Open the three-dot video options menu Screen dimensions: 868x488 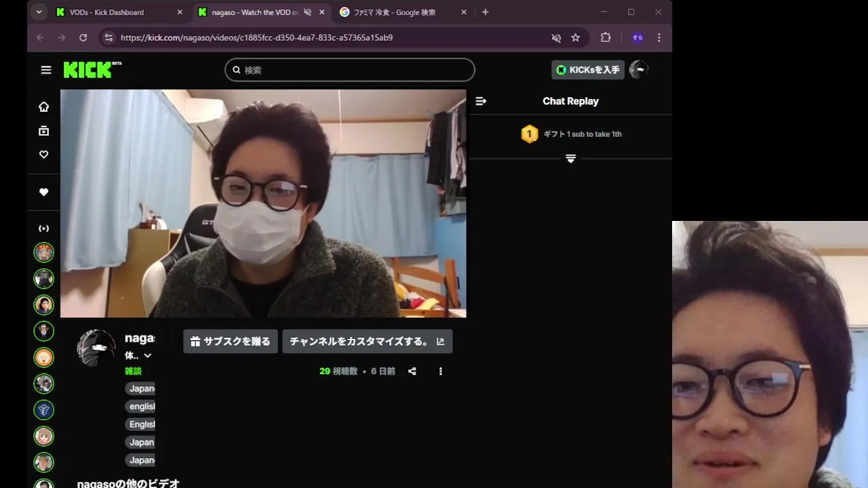point(440,371)
